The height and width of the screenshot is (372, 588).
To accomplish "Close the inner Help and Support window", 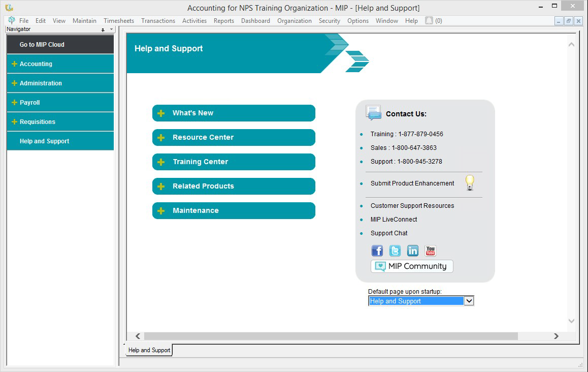I will [x=578, y=21].
